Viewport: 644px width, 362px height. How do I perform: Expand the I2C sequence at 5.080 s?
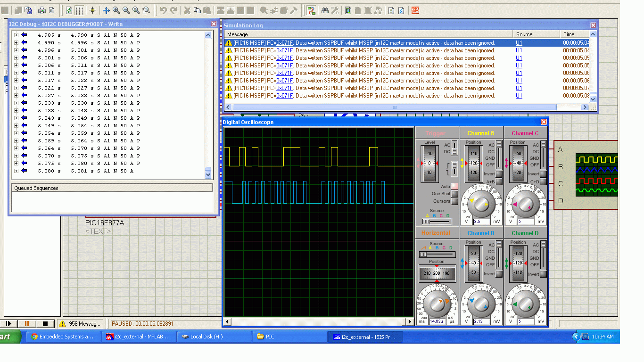pos(16,171)
